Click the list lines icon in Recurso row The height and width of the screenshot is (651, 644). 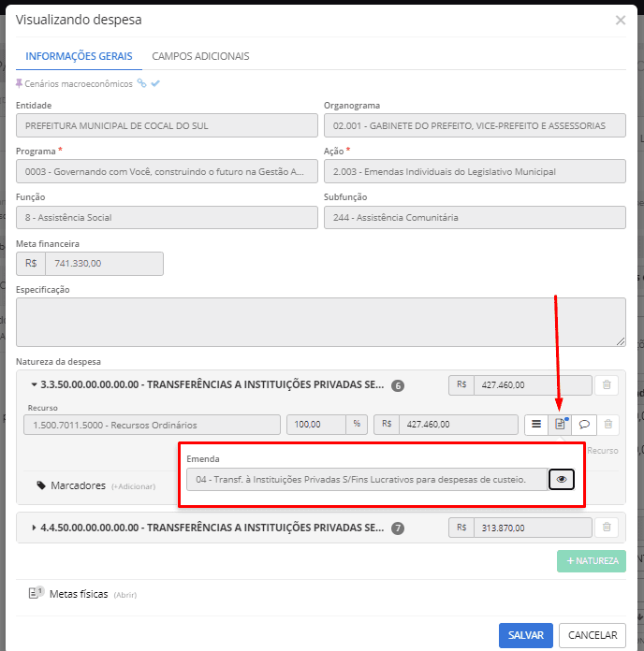pyautogui.click(x=536, y=425)
